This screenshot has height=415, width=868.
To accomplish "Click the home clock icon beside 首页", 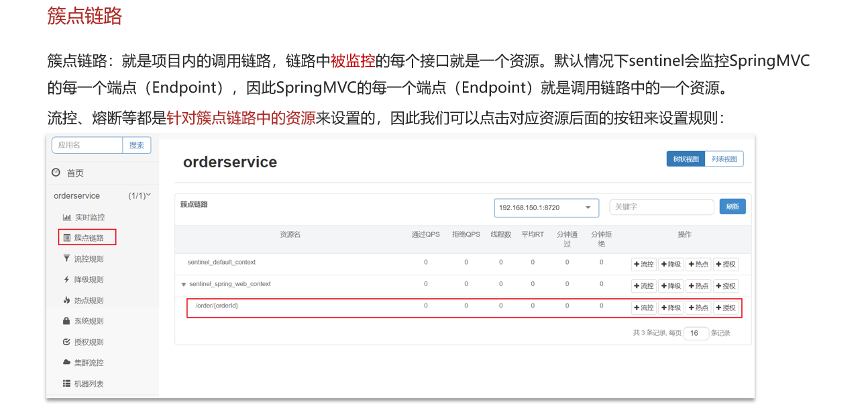I will pyautogui.click(x=56, y=173).
